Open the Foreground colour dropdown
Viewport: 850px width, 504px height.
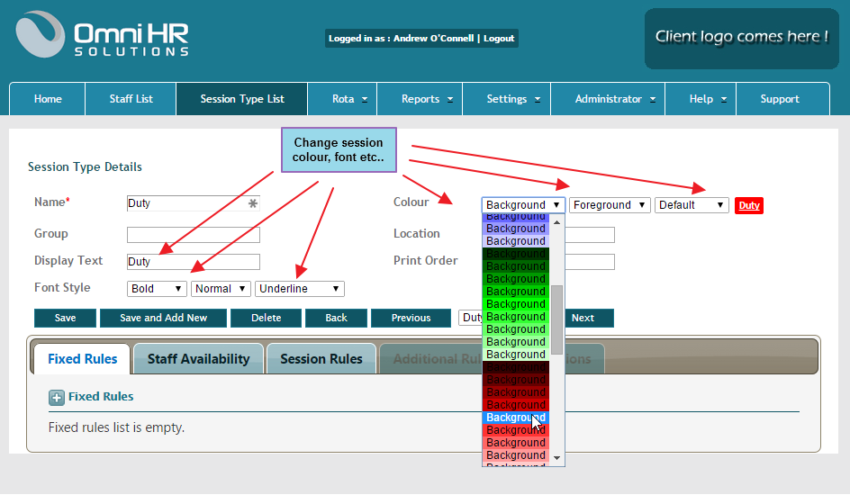pos(610,205)
